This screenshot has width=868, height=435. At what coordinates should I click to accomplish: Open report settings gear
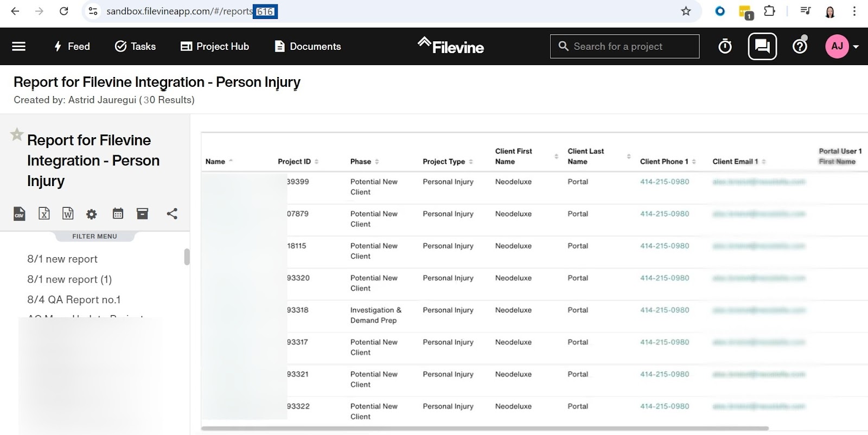(x=92, y=214)
